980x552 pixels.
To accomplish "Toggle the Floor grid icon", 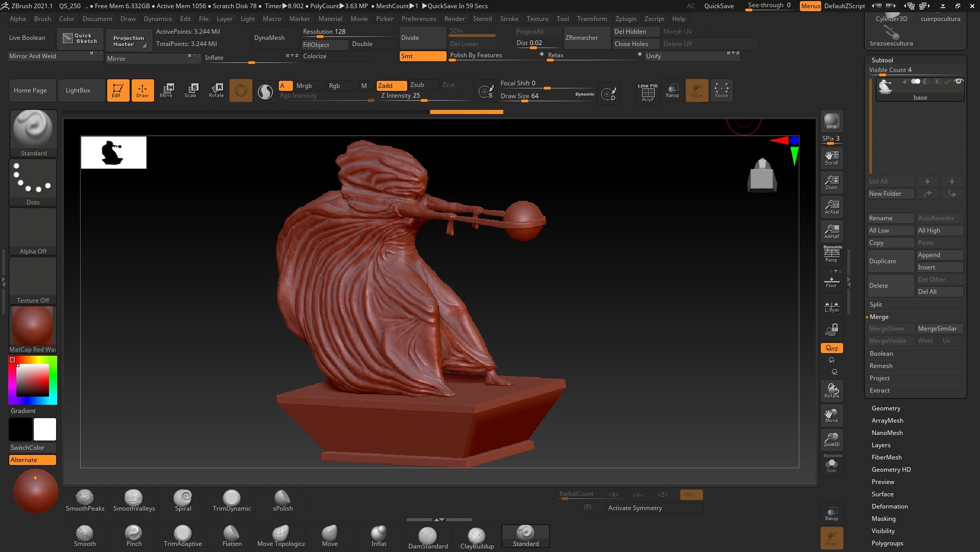I will 831,282.
